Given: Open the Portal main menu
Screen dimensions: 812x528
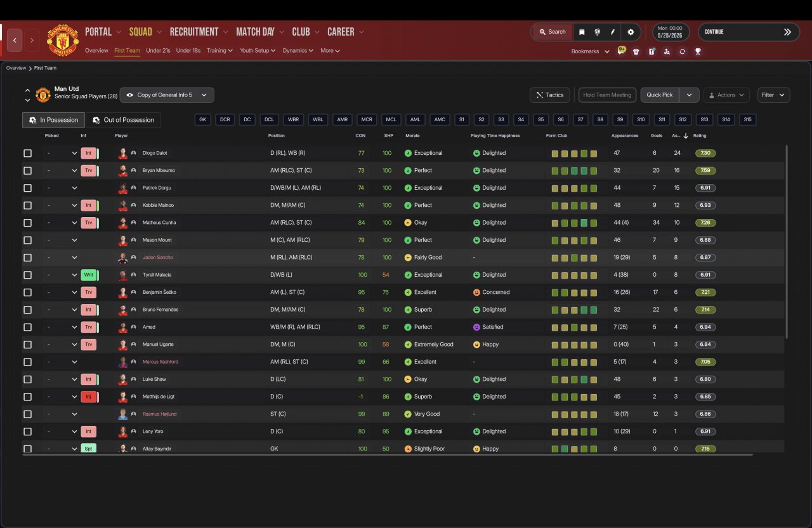Looking at the screenshot, I should (102, 32).
